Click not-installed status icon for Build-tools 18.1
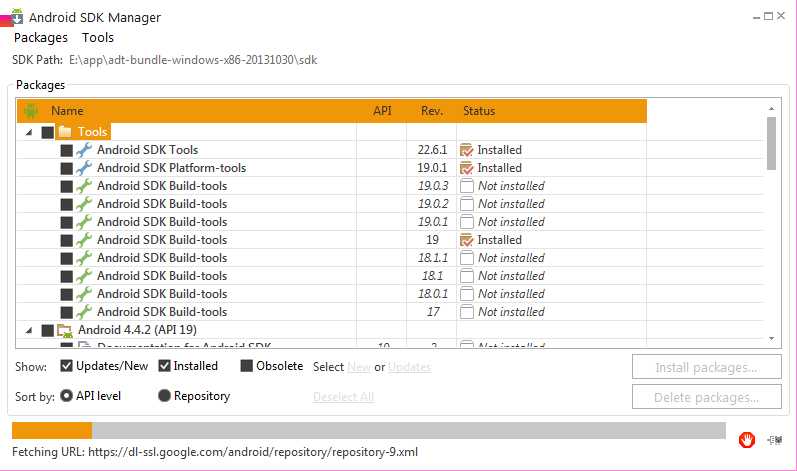The width and height of the screenshot is (797, 471). [x=467, y=276]
